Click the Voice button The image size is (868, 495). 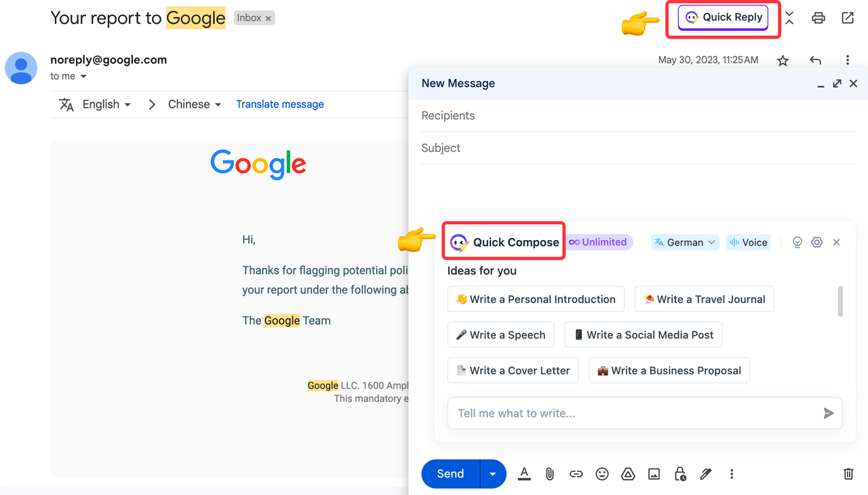[748, 242]
